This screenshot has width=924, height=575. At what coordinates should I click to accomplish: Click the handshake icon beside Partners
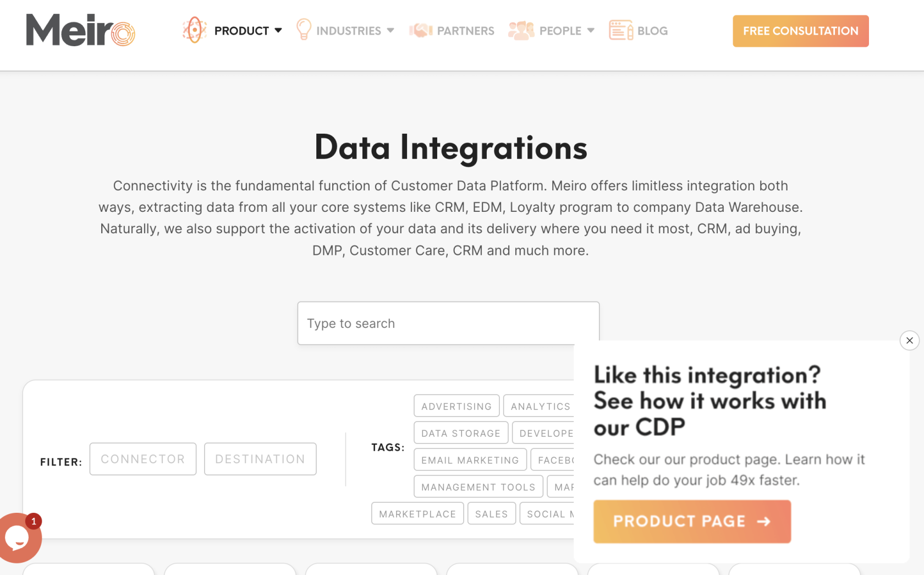click(x=421, y=30)
